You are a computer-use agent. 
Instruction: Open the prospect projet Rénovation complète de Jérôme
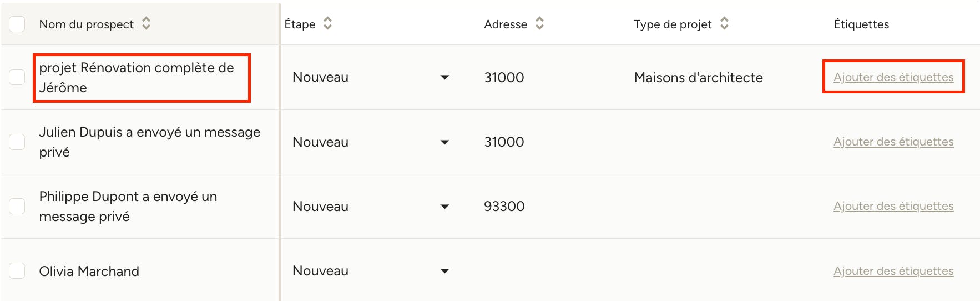tap(137, 77)
